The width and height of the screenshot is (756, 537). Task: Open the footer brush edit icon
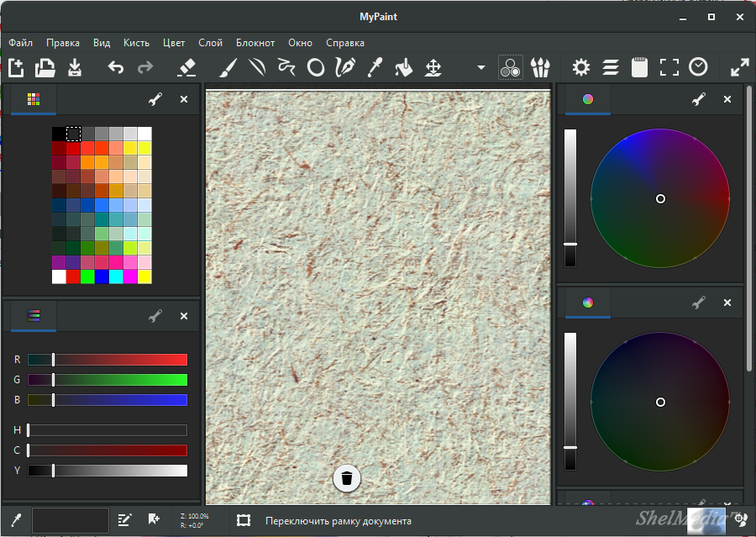click(124, 520)
